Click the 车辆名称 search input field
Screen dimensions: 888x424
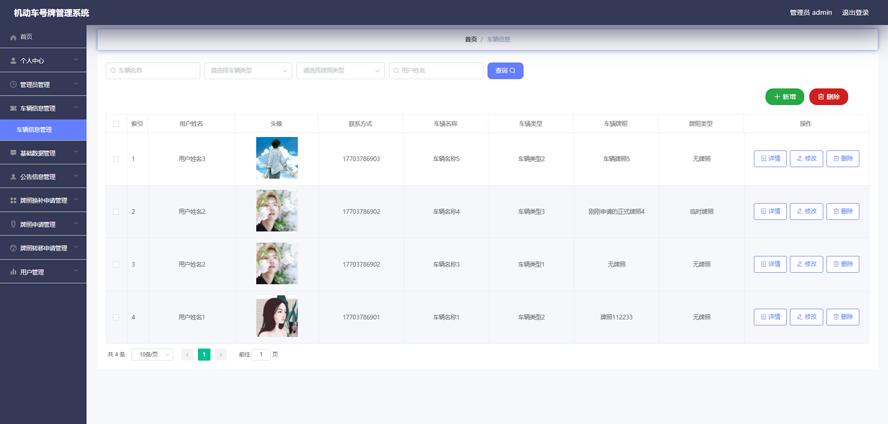(x=154, y=71)
